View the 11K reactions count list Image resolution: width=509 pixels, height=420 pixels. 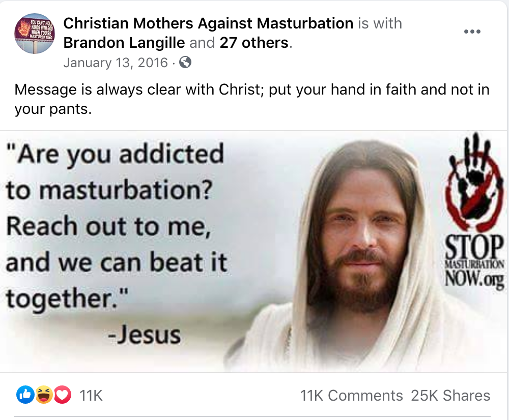91,396
